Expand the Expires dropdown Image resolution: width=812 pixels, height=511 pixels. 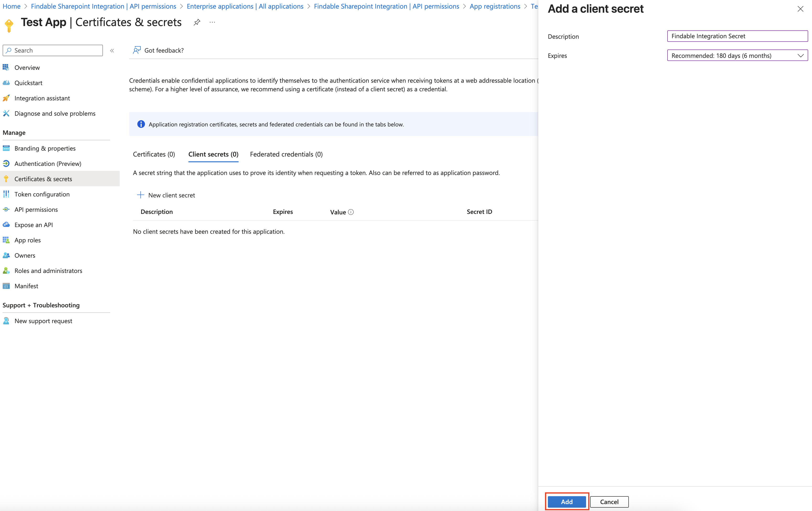737,56
